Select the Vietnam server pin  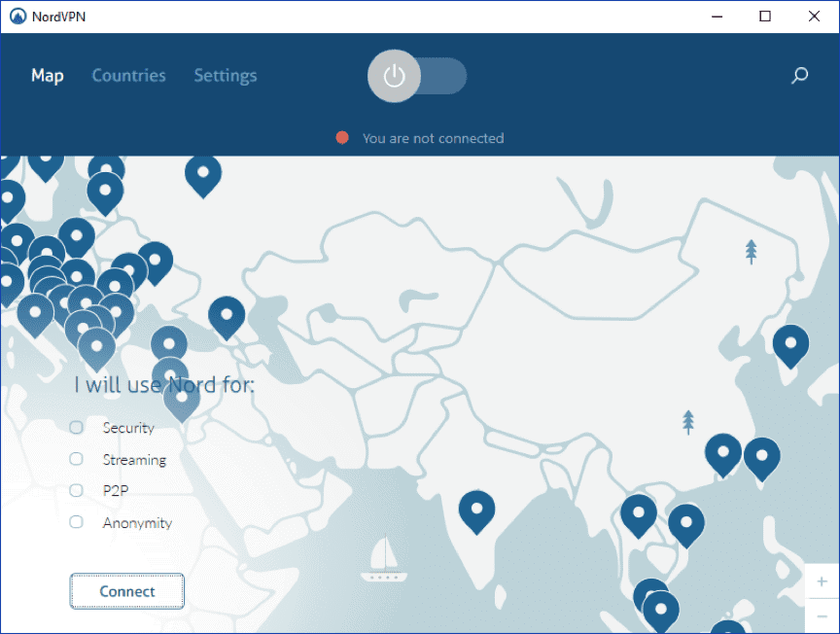click(x=686, y=525)
